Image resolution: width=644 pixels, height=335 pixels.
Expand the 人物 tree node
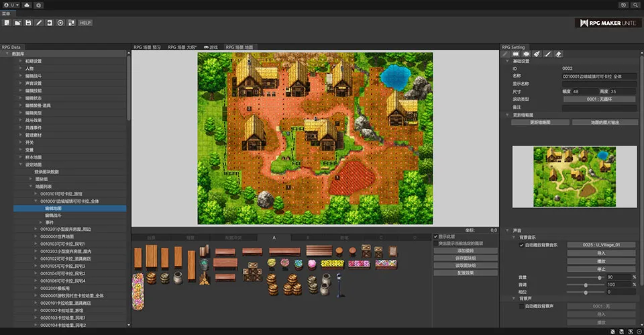21,68
